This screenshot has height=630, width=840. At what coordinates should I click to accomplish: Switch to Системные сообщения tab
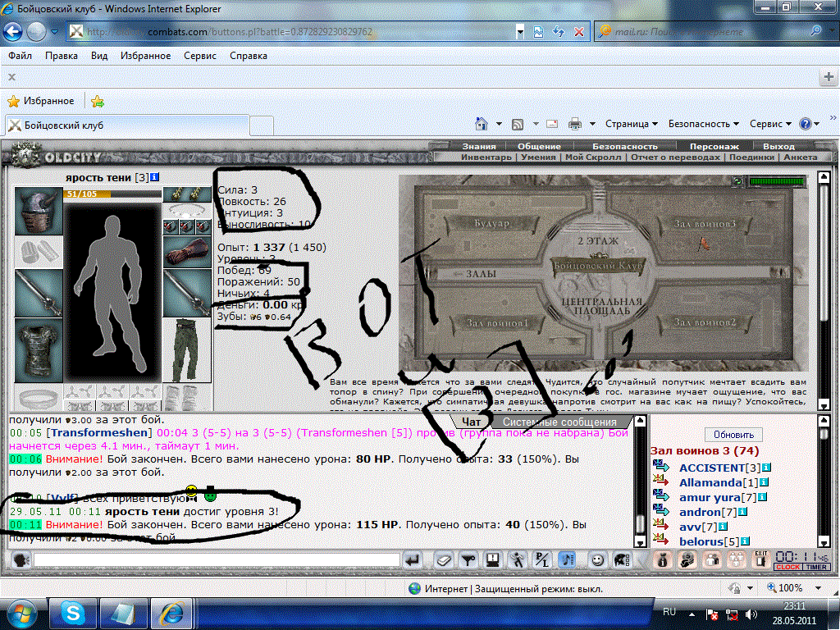[559, 422]
